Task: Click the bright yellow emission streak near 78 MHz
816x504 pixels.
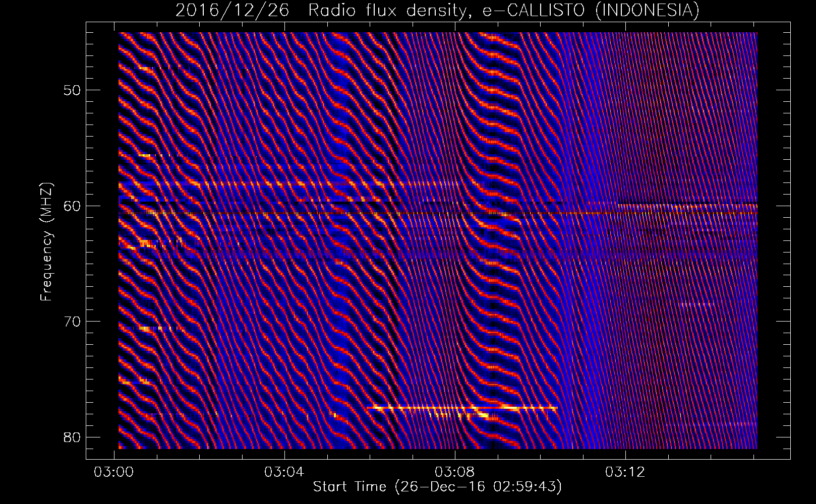Action: [462, 407]
